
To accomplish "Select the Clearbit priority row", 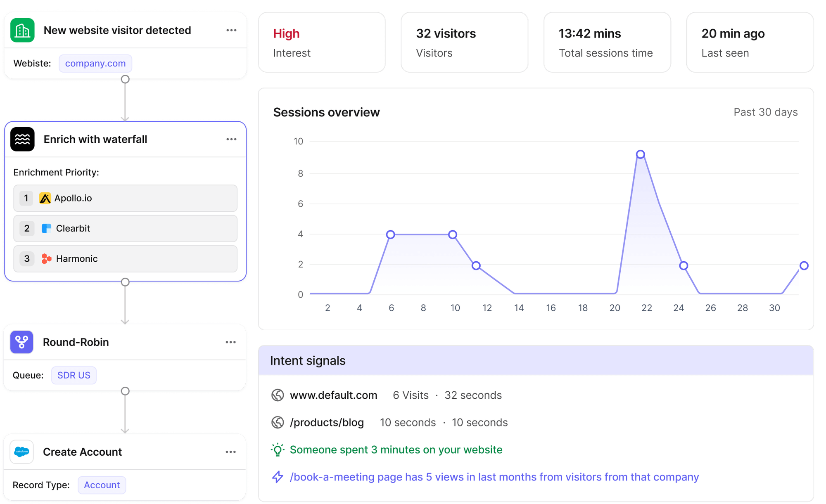I will click(125, 228).
